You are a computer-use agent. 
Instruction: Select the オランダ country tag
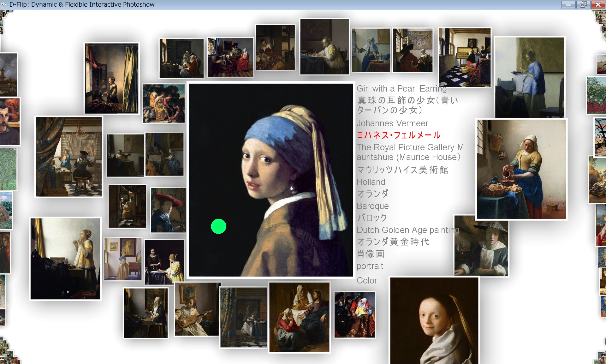tap(372, 194)
